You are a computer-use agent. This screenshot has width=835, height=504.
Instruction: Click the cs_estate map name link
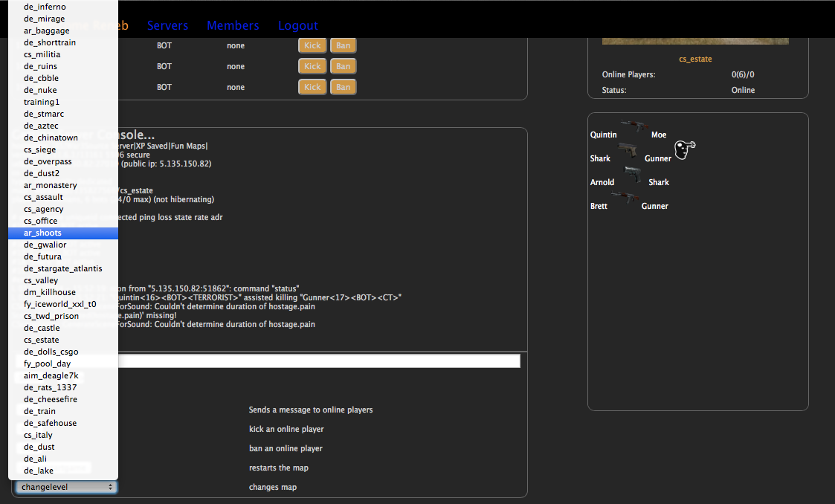695,59
